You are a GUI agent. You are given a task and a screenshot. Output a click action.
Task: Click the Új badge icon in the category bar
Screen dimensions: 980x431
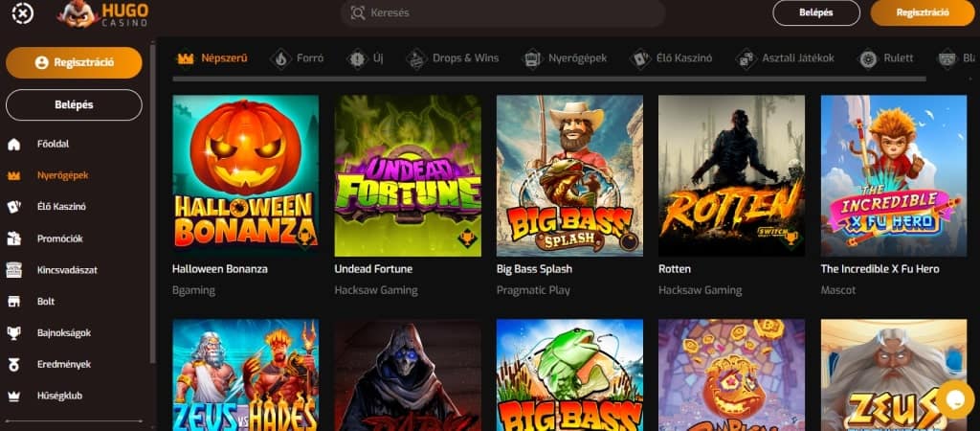pyautogui.click(x=357, y=58)
